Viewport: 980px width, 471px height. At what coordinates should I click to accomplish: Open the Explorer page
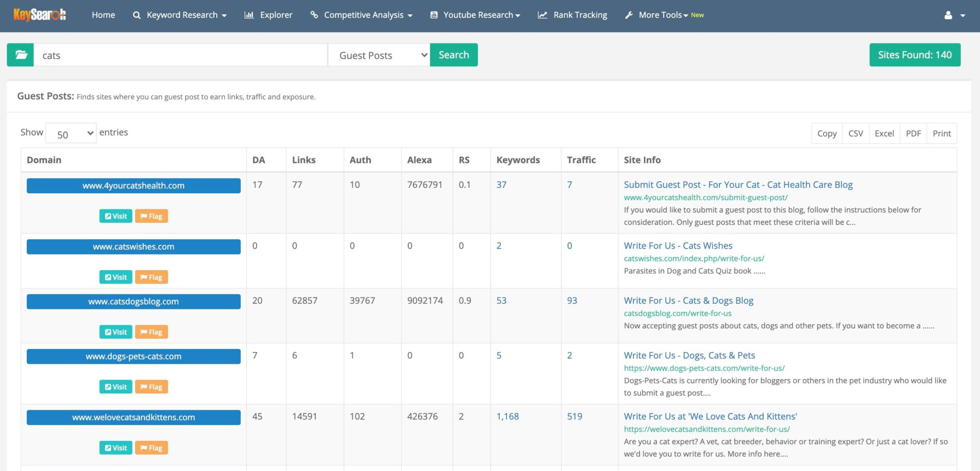[268, 15]
